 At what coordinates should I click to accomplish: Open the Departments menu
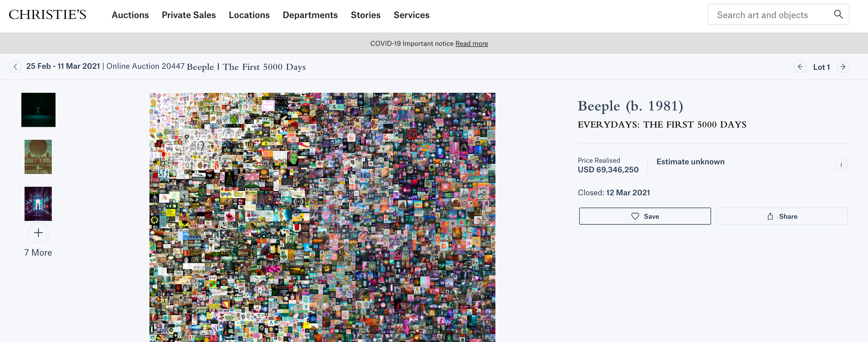[x=310, y=15]
